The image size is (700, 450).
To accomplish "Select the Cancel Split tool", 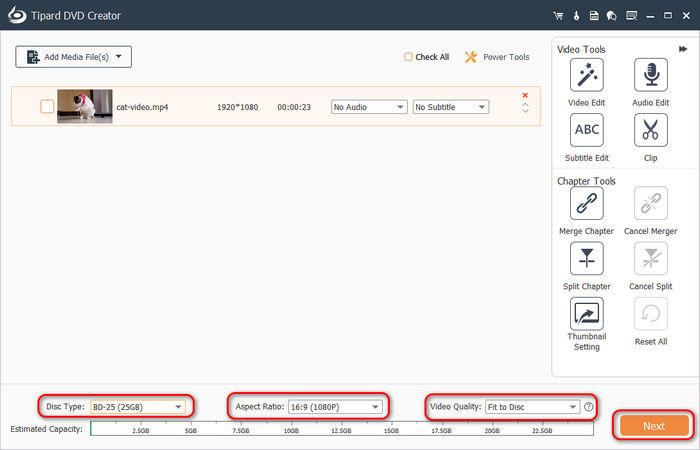I will pos(650,258).
